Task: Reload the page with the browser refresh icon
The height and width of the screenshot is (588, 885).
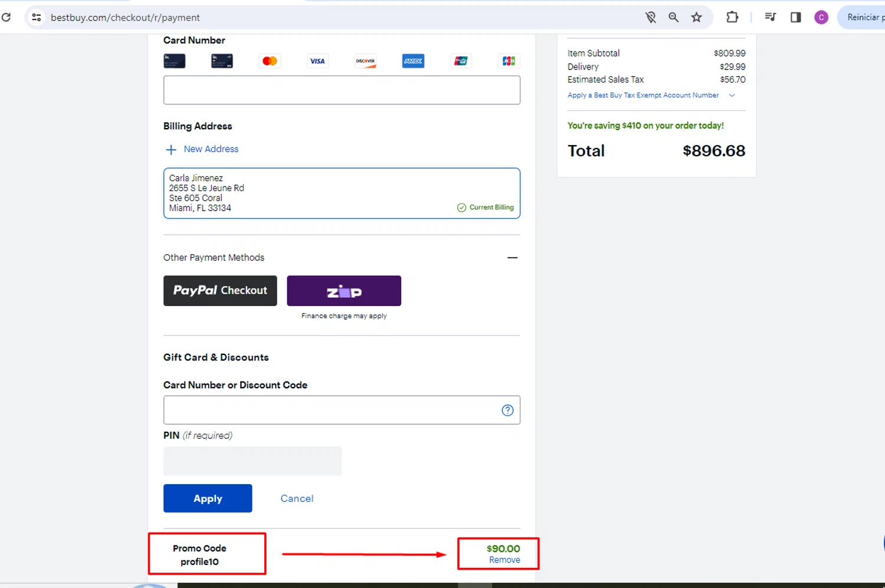Action: coord(6,17)
